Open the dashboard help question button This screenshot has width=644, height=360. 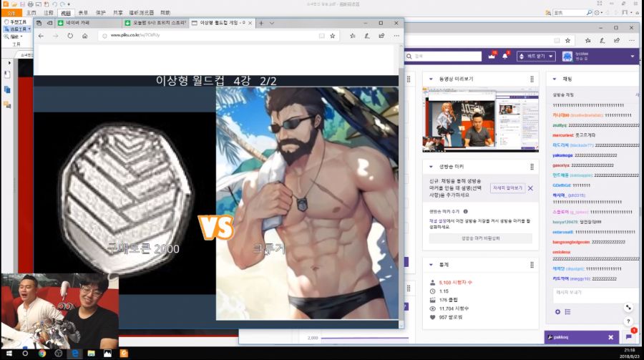(x=628, y=321)
